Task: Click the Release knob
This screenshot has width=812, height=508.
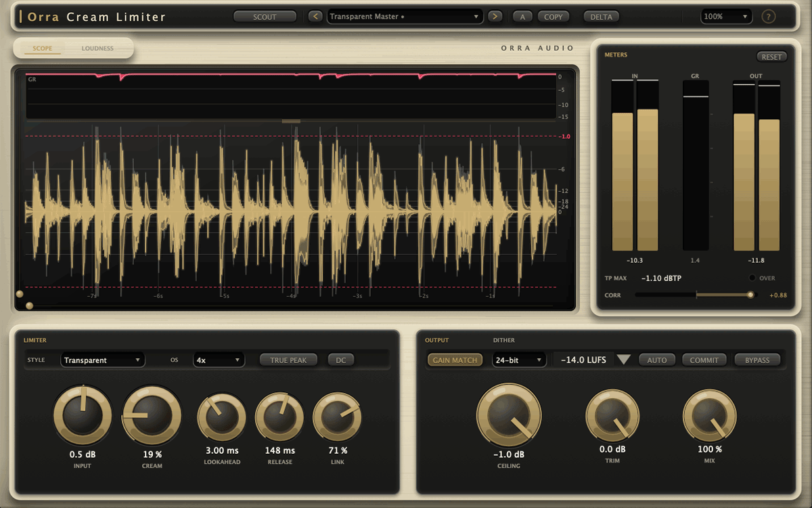Action: click(x=279, y=417)
